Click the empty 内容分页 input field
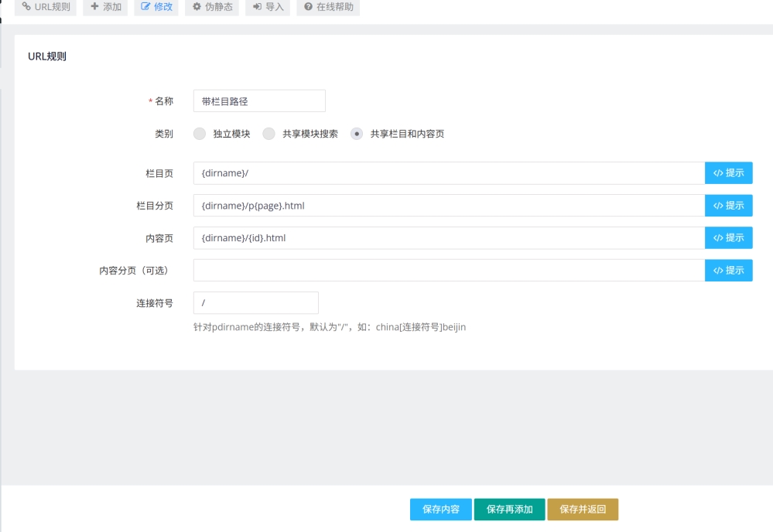The width and height of the screenshot is (773, 532). click(x=449, y=271)
